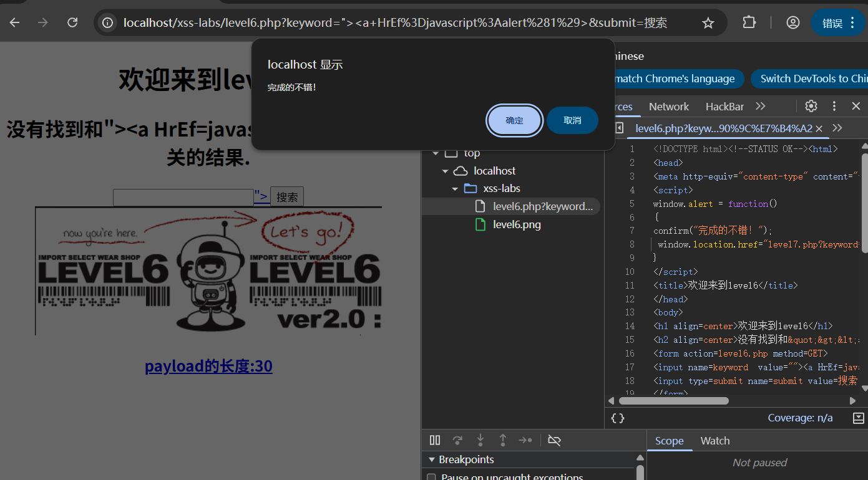Click the address bar URL
868x480 pixels.
[396, 23]
